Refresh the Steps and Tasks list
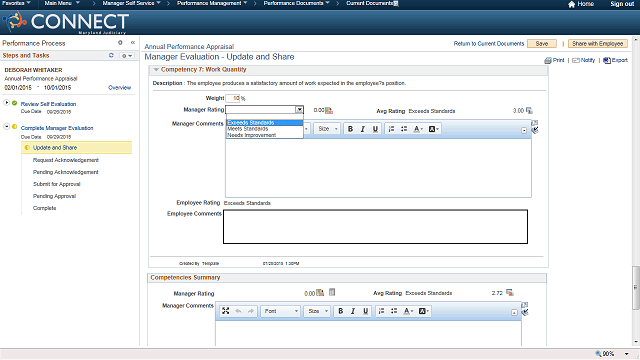 (x=111, y=55)
